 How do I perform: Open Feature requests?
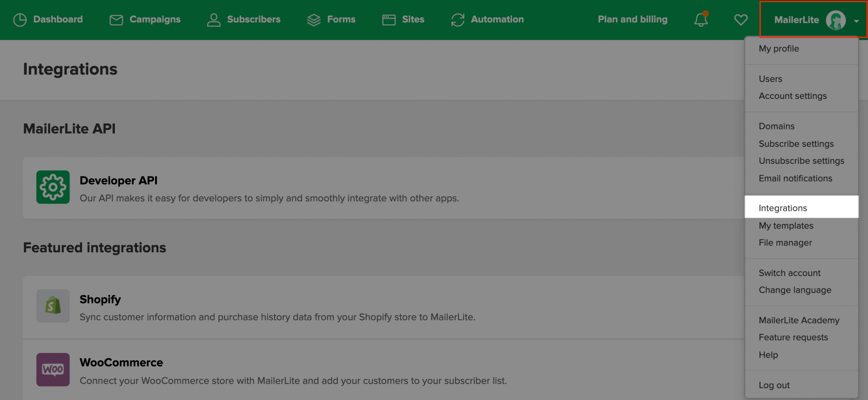(793, 338)
